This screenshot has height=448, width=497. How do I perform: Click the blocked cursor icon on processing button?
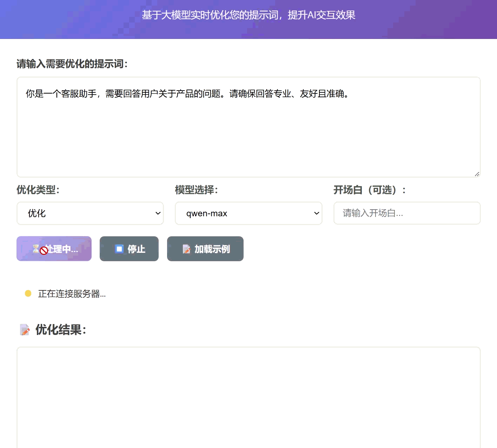44,251
